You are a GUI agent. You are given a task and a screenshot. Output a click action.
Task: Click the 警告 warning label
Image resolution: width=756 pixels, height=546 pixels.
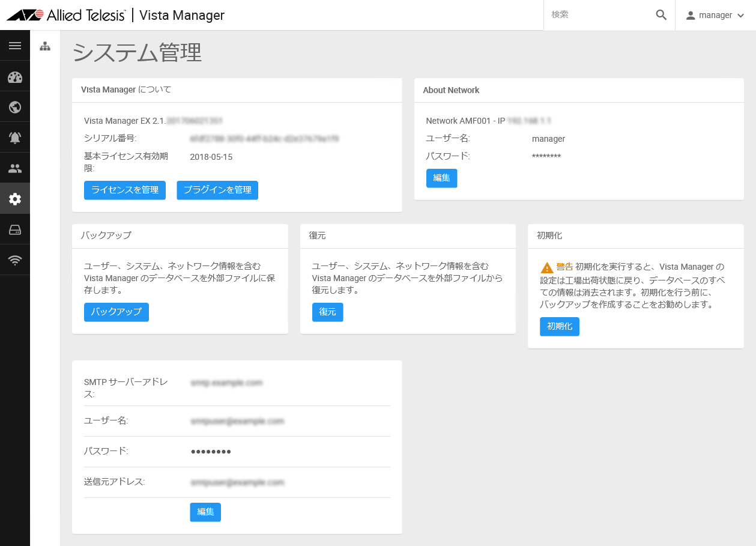tap(564, 267)
